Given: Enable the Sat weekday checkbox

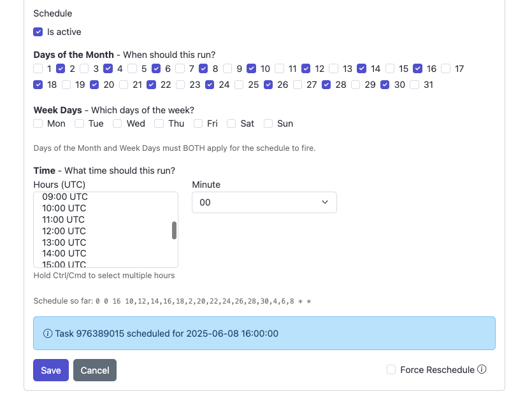Looking at the screenshot, I should [x=231, y=123].
